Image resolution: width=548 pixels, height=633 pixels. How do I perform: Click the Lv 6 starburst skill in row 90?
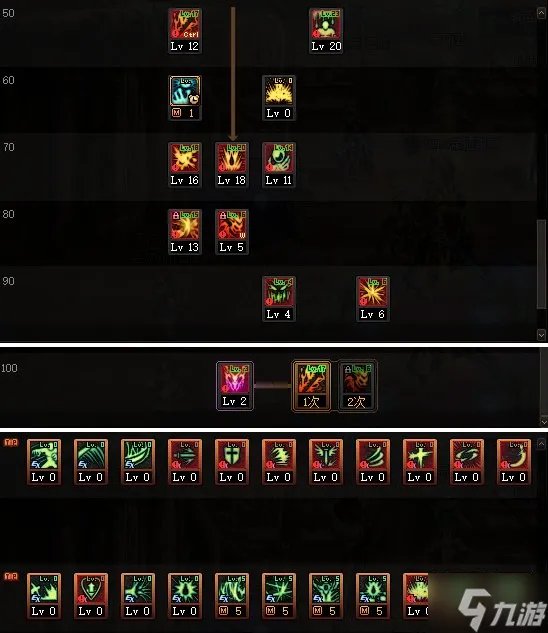tap(373, 299)
